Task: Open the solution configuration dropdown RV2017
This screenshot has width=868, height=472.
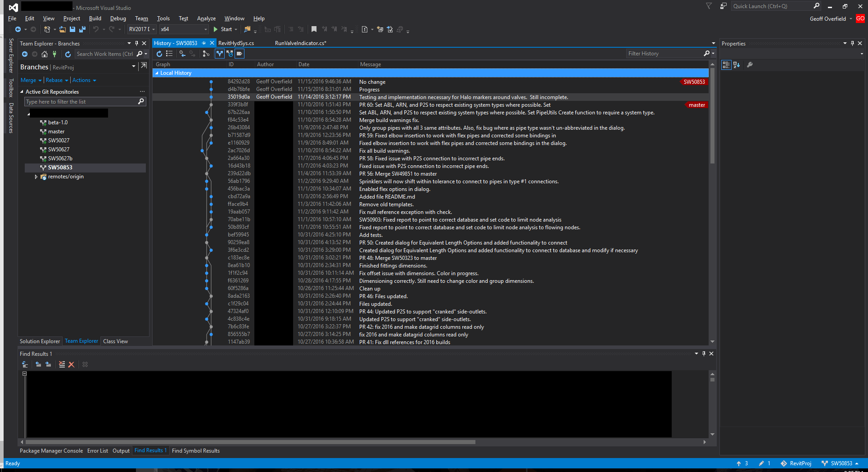Action: [x=142, y=29]
